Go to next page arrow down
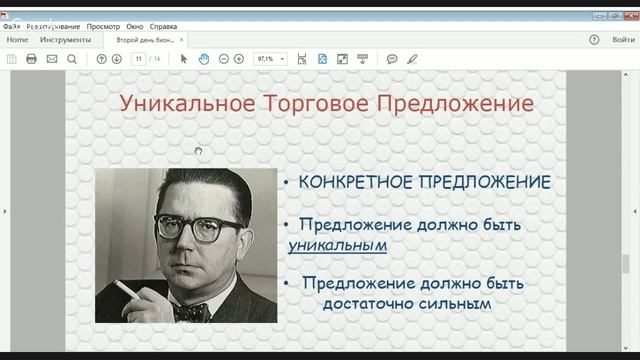This screenshot has height=360, width=640. 117,59
